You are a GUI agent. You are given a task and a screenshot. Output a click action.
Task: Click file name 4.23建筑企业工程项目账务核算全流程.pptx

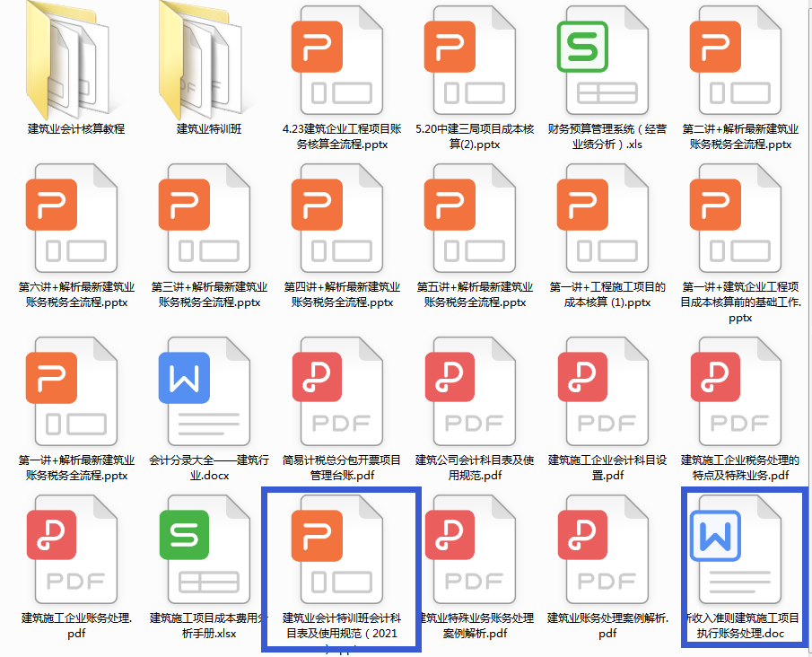[342, 136]
